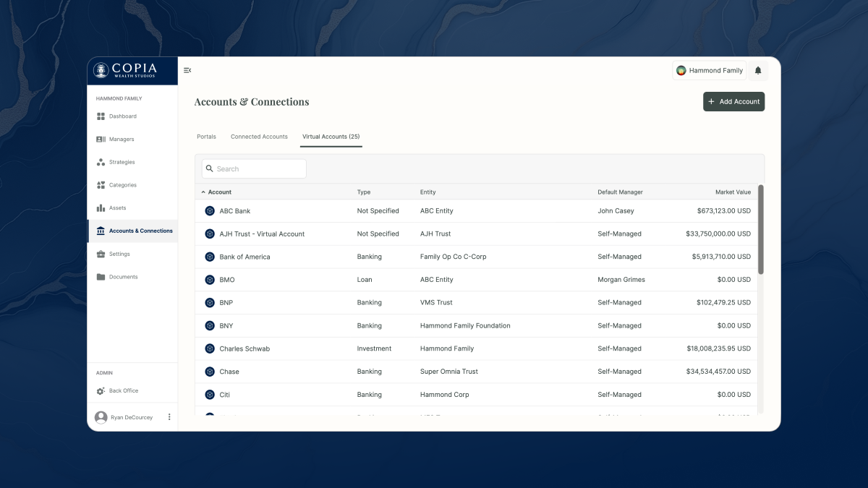Click the Assets bar chart icon

point(101,208)
